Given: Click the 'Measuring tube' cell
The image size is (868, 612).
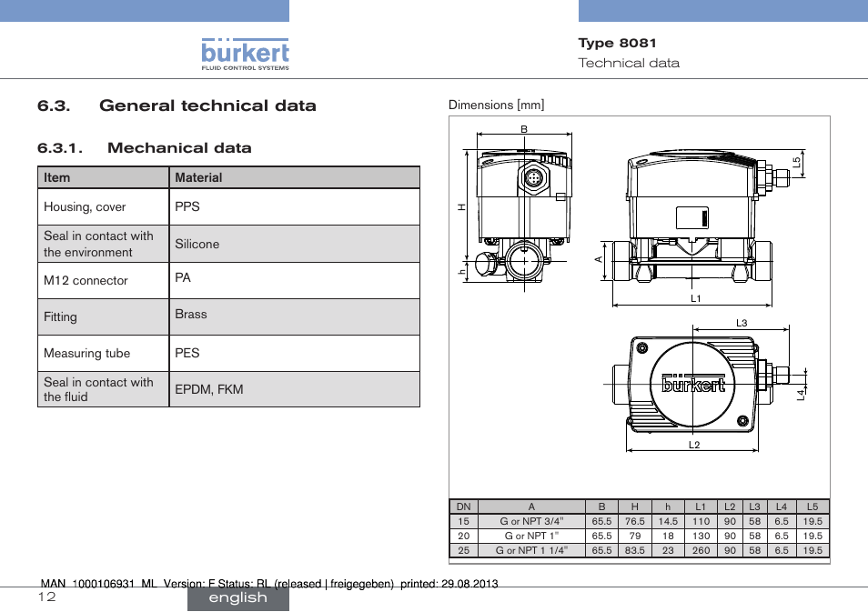Looking at the screenshot, I should pyautogui.click(x=103, y=353).
